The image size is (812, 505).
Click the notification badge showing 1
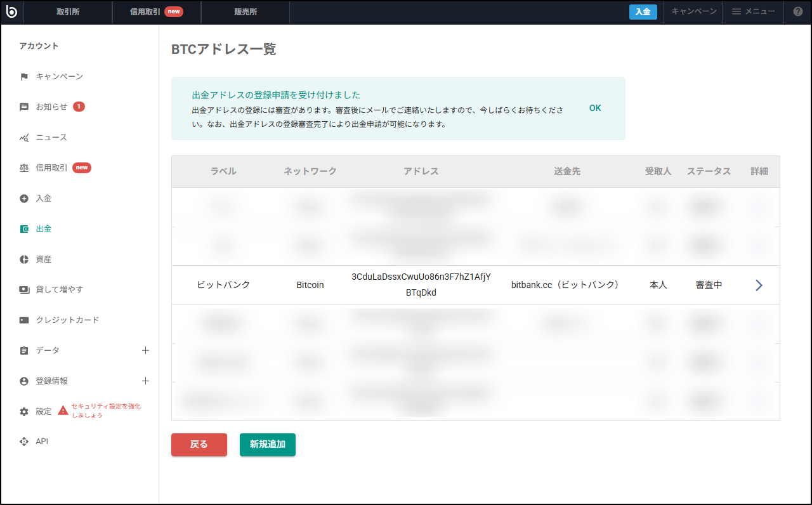click(x=79, y=107)
